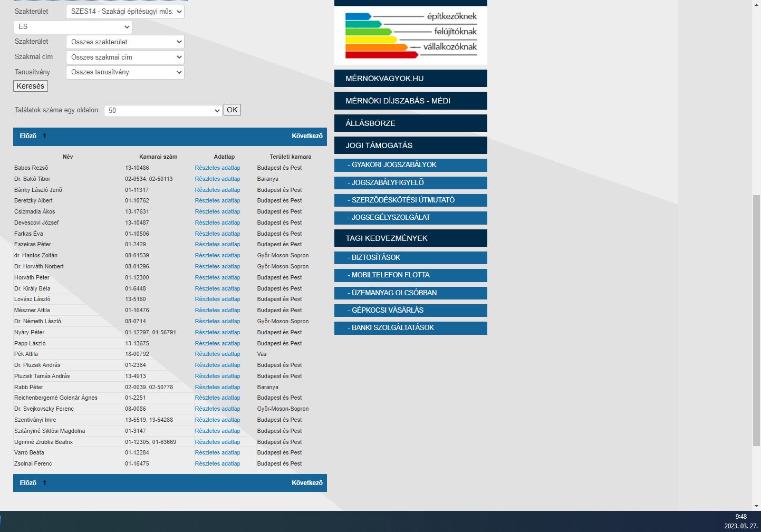Open the Összes szakmai cím dropdown

point(125,57)
